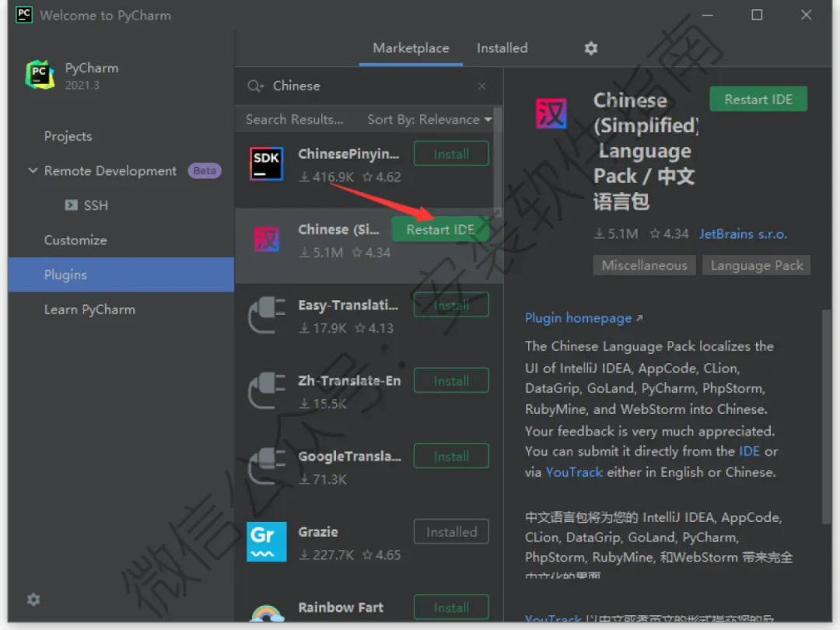Click the PyCharm logo icon in sidebar
The image size is (840, 630).
coord(40,75)
